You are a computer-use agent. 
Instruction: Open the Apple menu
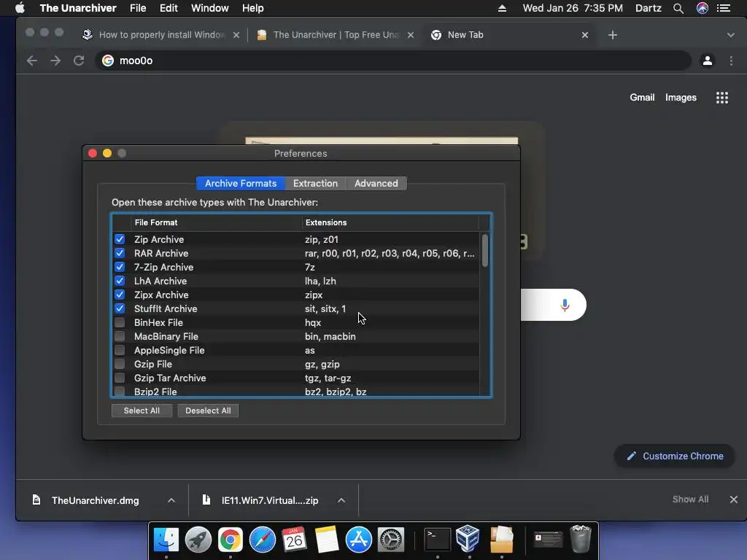click(20, 8)
